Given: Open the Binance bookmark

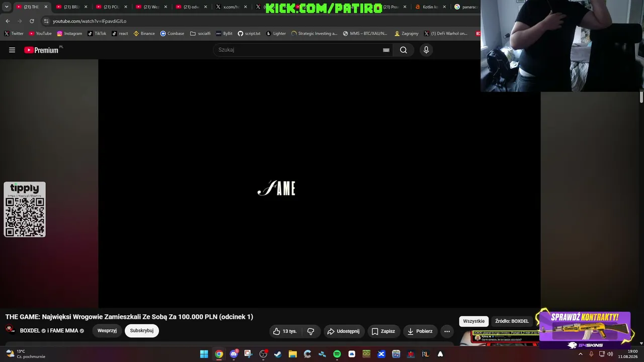Looking at the screenshot, I should [x=144, y=34].
